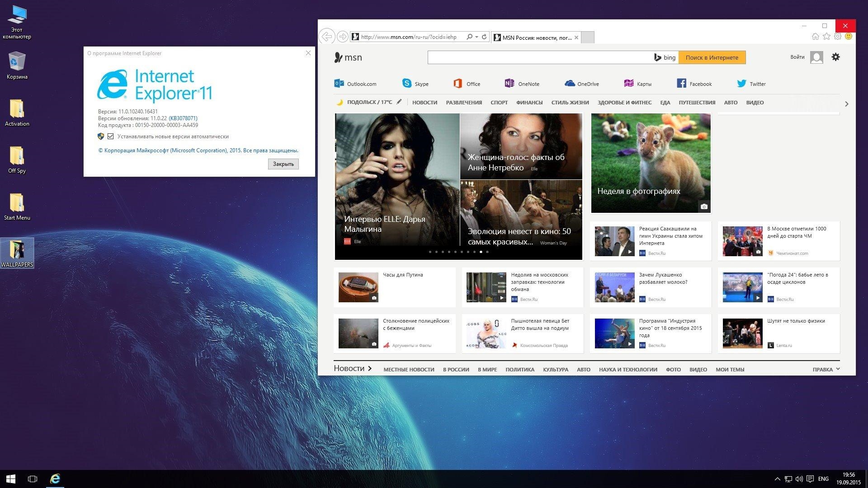
Task: Expand the address bar search dropdown arrow
Action: point(476,37)
